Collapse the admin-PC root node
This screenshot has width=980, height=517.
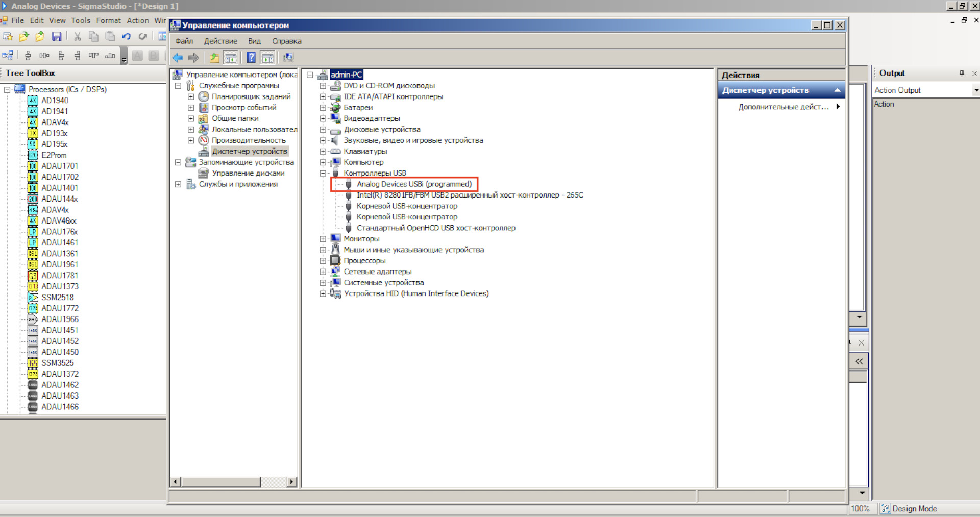310,75
